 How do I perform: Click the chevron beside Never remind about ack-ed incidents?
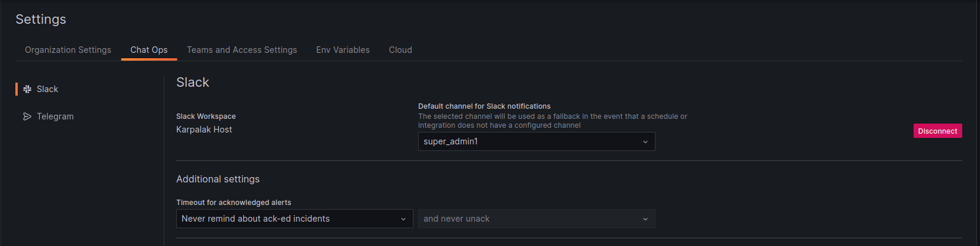[403, 219]
